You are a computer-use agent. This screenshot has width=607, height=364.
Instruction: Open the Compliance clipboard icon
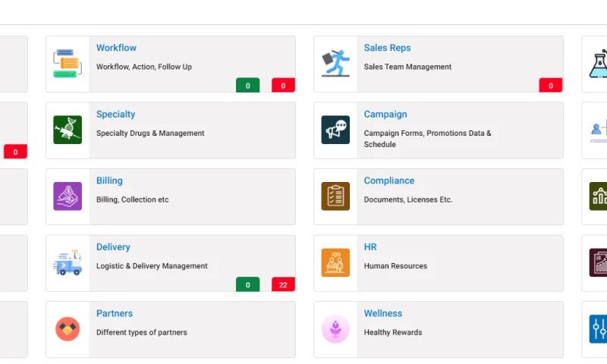[335, 196]
